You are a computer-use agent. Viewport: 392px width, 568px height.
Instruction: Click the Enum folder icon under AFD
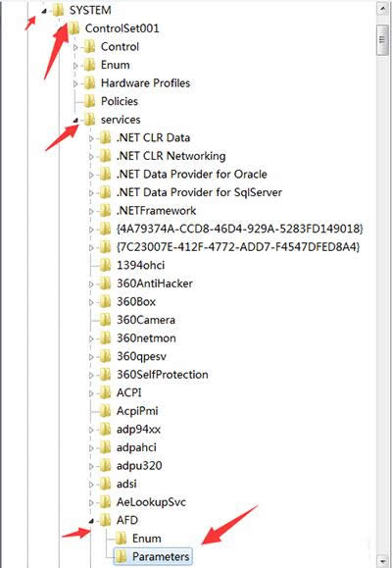[x=121, y=539]
